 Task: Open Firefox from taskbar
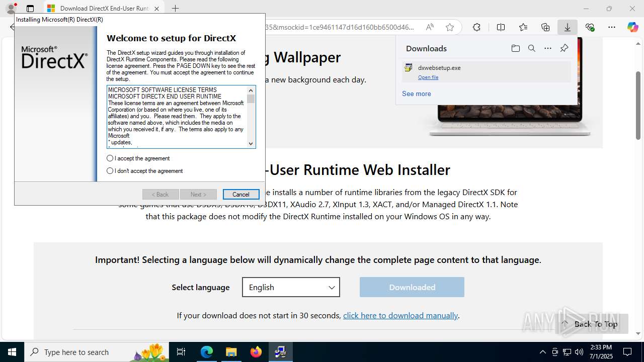(x=256, y=352)
